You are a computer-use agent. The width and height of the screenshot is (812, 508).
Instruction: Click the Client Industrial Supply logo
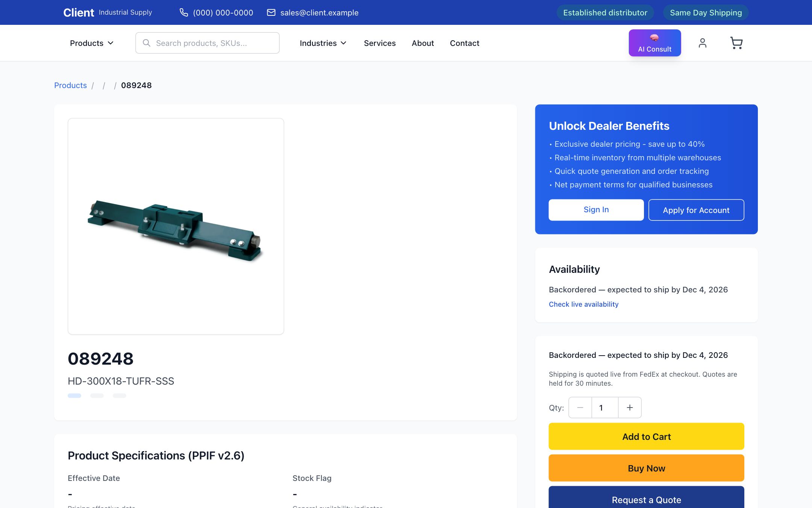coord(108,12)
